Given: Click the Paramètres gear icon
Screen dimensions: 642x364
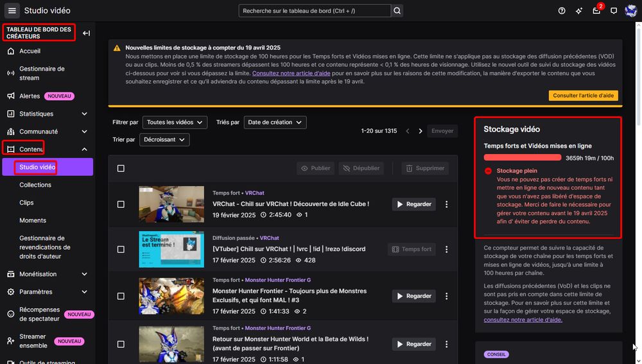Looking at the screenshot, I should 11,292.
